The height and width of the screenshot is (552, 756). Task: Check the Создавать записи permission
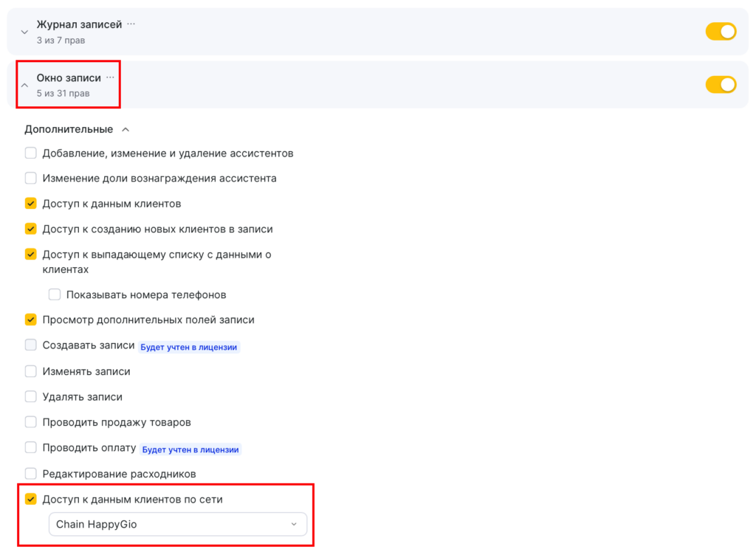click(x=31, y=345)
